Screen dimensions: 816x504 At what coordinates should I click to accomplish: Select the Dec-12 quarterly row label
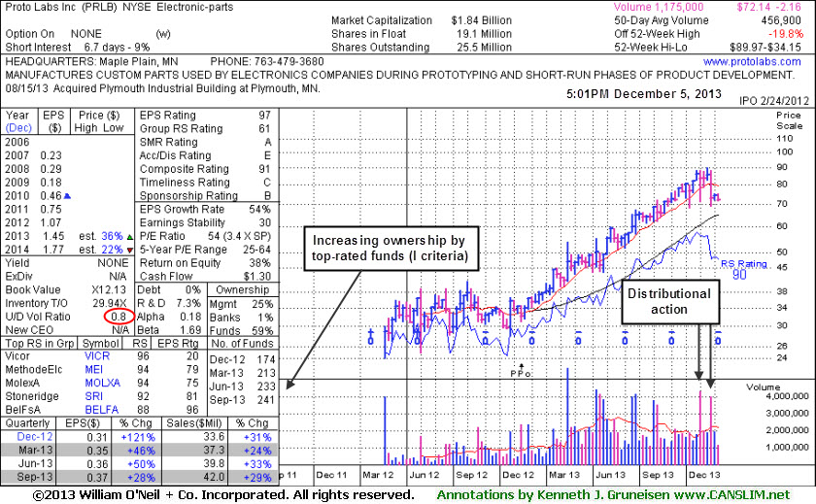35,437
